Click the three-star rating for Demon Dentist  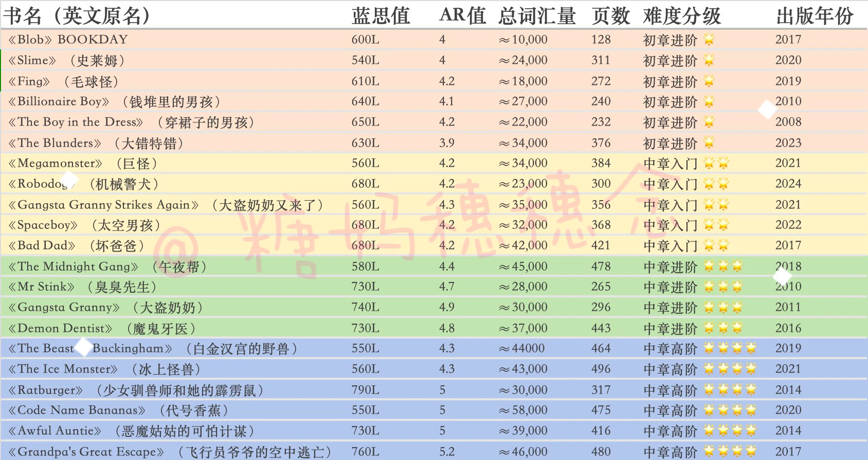[723, 328]
